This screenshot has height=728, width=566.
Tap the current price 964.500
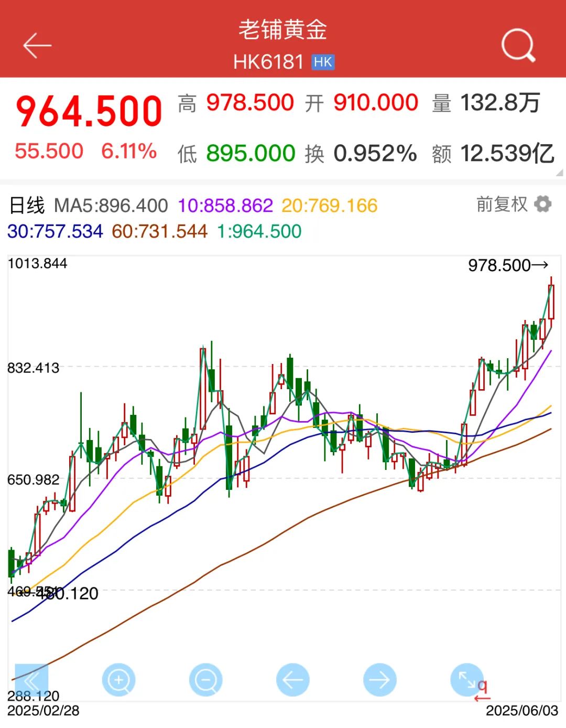pos(89,112)
